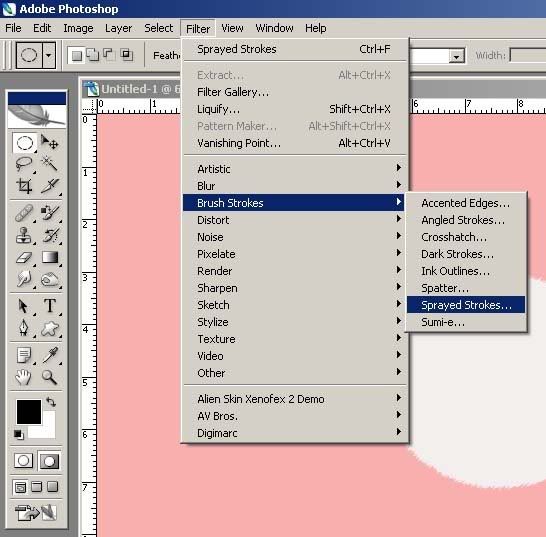This screenshot has width=546, height=537.
Task: Choose Vanishing Point filter
Action: pos(294,143)
